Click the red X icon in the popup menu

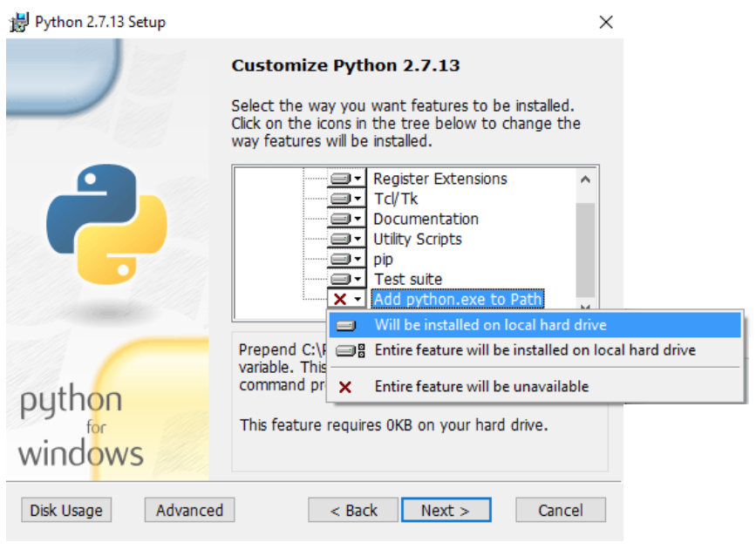tap(345, 386)
